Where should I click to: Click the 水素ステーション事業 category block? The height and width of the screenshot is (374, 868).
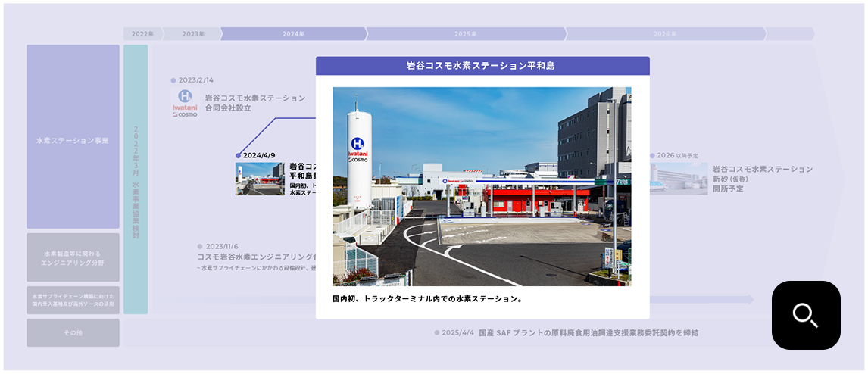(73, 136)
